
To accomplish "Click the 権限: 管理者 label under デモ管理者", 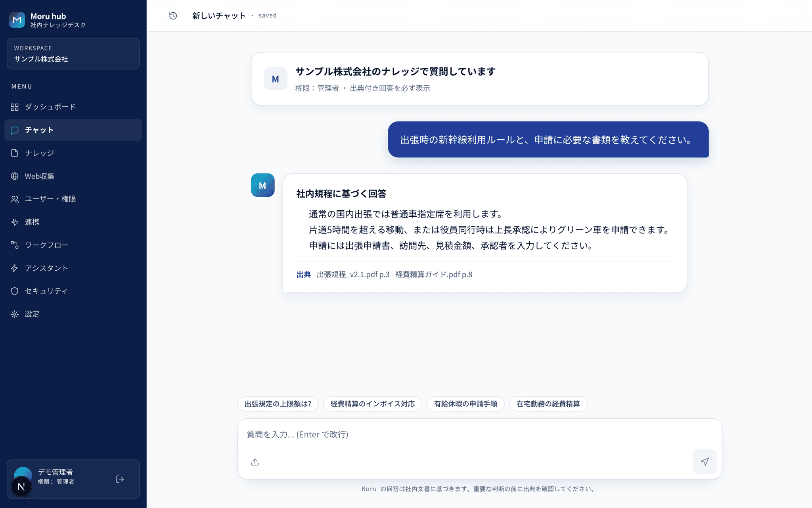I will tap(56, 482).
